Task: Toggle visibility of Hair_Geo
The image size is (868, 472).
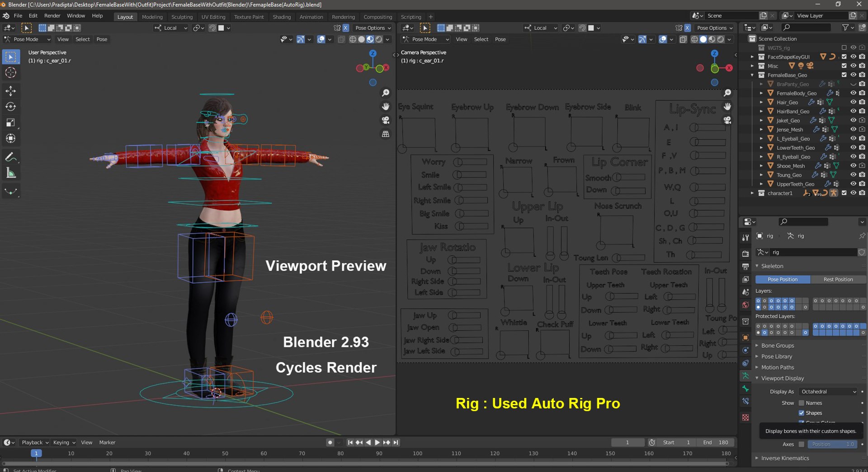Action: click(853, 102)
